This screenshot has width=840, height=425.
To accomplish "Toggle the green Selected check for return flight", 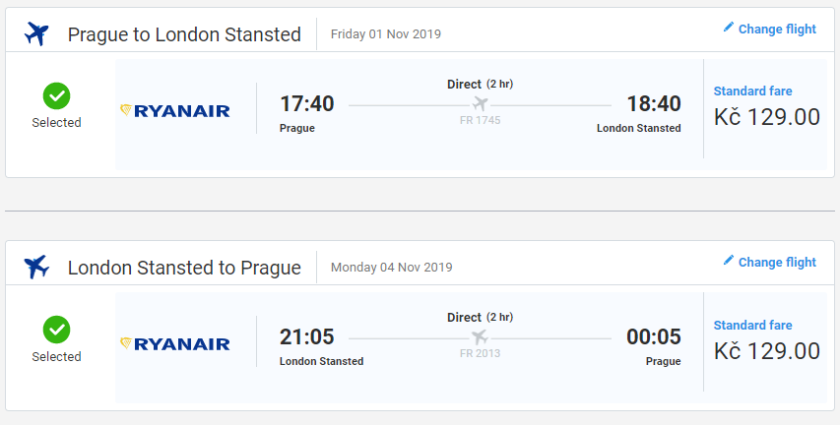I will click(x=56, y=329).
